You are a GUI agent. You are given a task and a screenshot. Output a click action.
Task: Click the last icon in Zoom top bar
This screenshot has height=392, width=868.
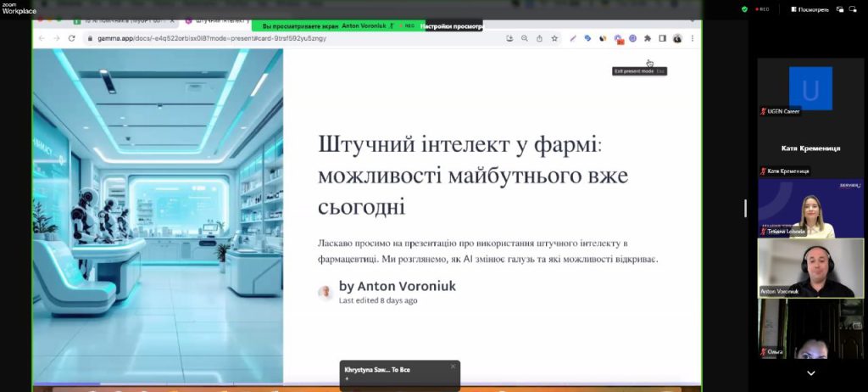point(853,8)
